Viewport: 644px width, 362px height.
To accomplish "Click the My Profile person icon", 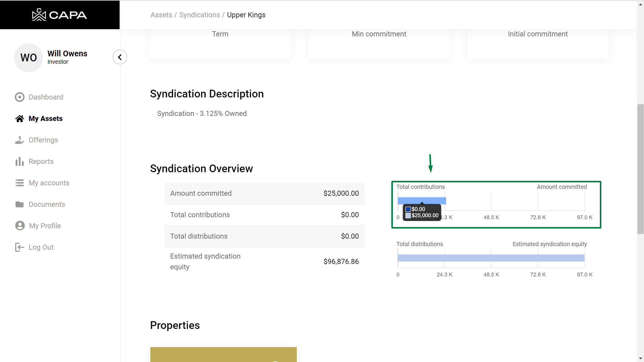I will [20, 226].
